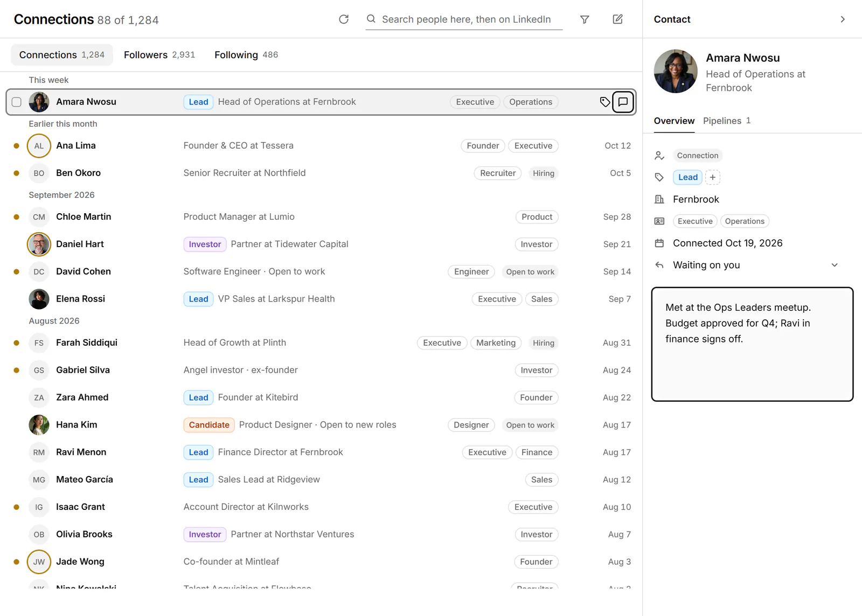The width and height of the screenshot is (862, 616).
Task: Open Farah Siddiqui's row
Action: (321, 342)
